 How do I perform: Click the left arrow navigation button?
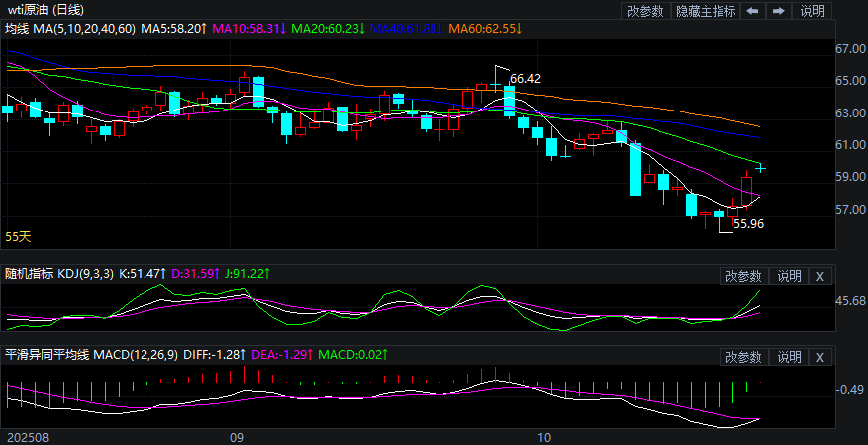point(752,11)
